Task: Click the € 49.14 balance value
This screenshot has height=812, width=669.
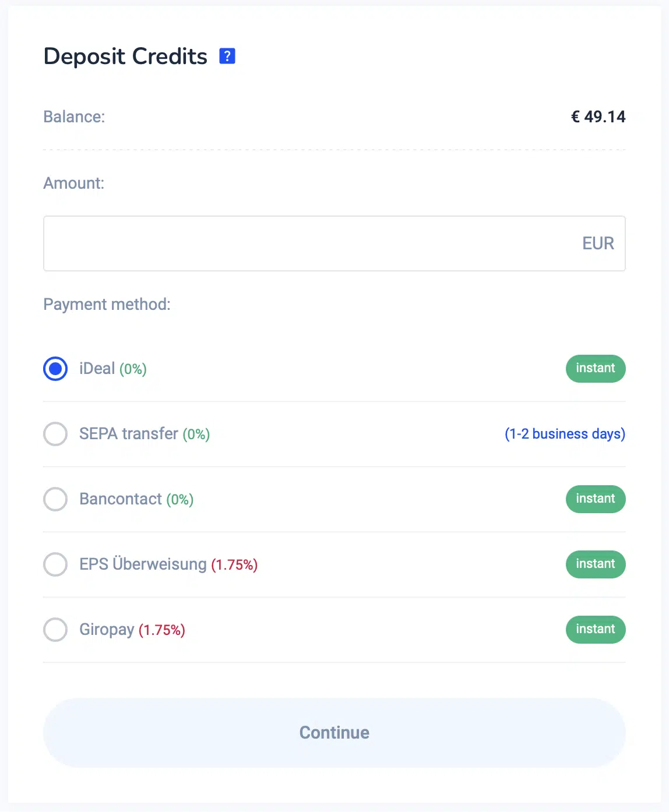Action: pos(598,116)
